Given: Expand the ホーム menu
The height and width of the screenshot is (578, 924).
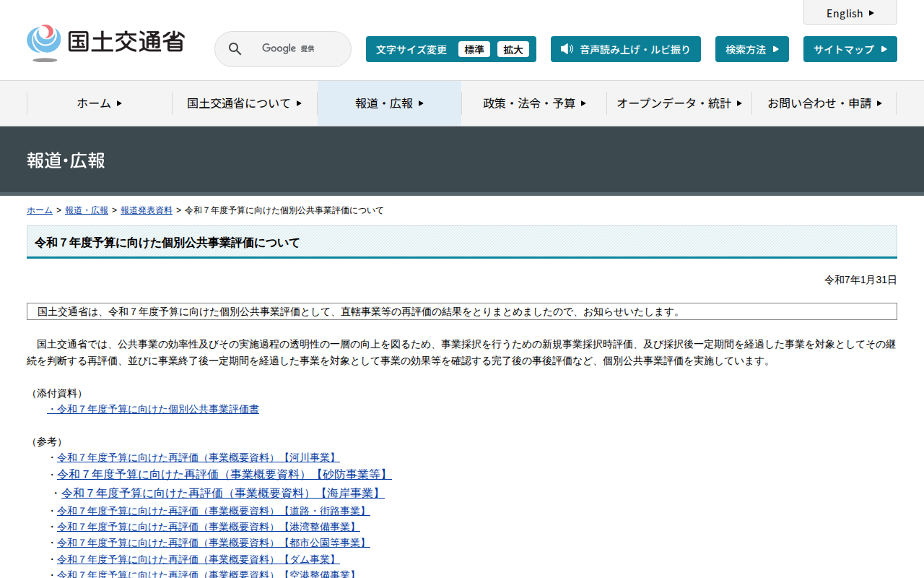Looking at the screenshot, I should 100,103.
